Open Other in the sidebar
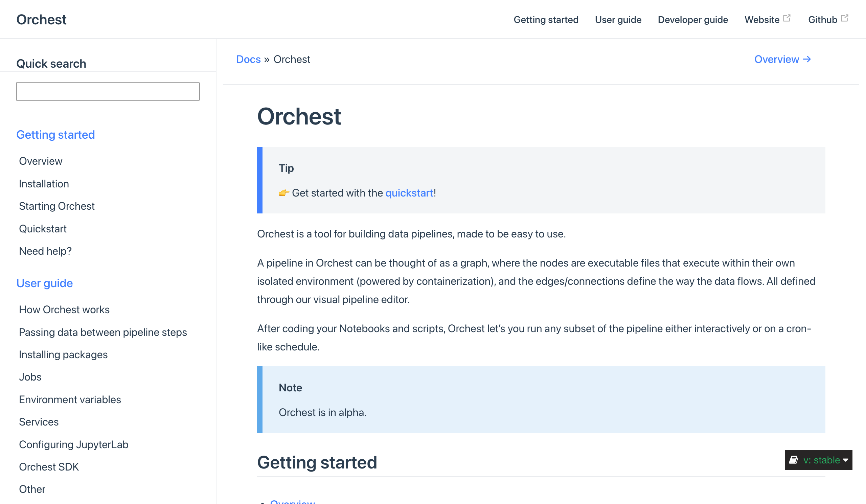 pyautogui.click(x=32, y=489)
